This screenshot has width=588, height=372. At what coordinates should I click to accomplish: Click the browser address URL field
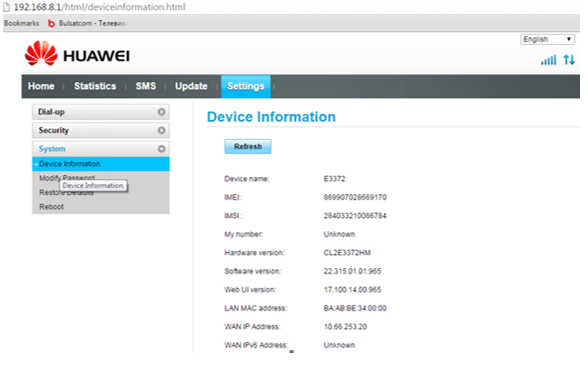[x=100, y=7]
